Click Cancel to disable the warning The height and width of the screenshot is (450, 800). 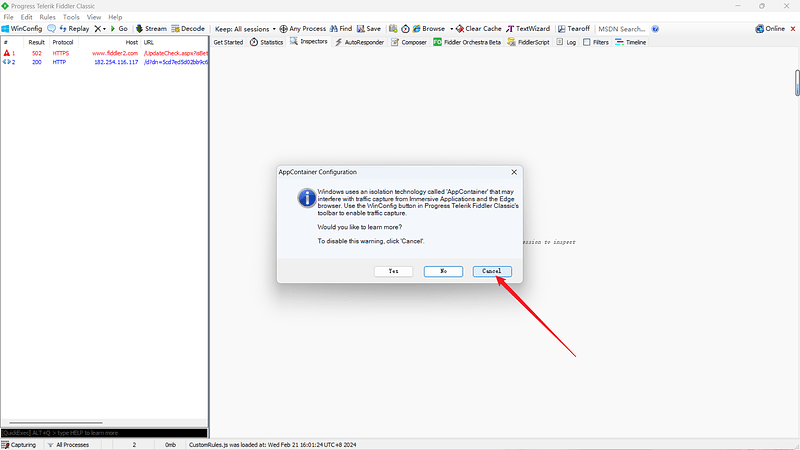[x=492, y=271]
